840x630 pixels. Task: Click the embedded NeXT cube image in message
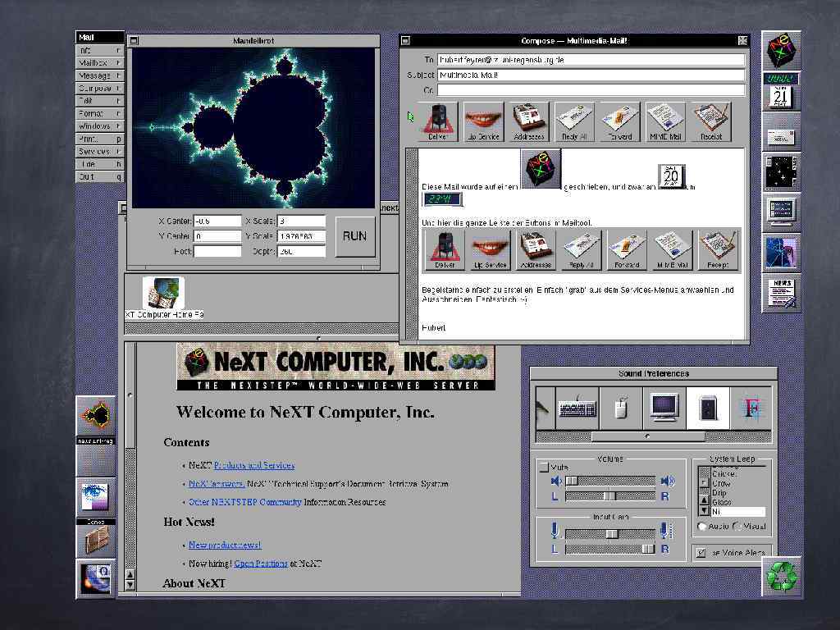pyautogui.click(x=541, y=169)
